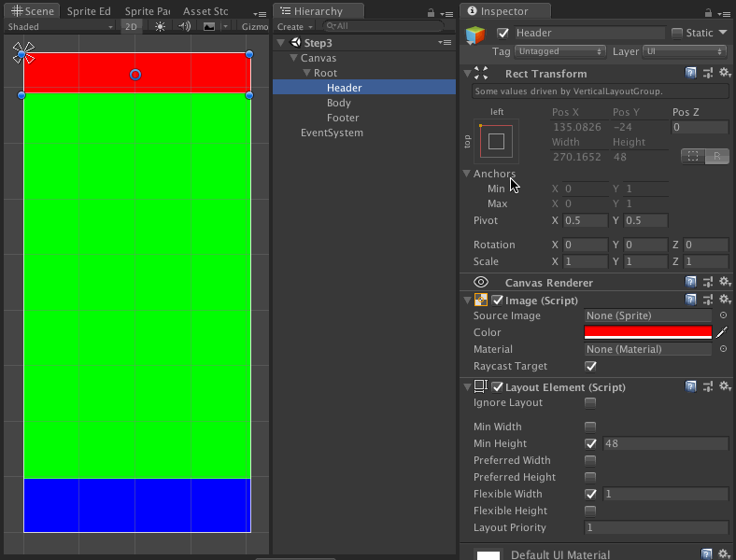
Task: Open the Tag dropdown Untagged
Action: click(x=560, y=51)
